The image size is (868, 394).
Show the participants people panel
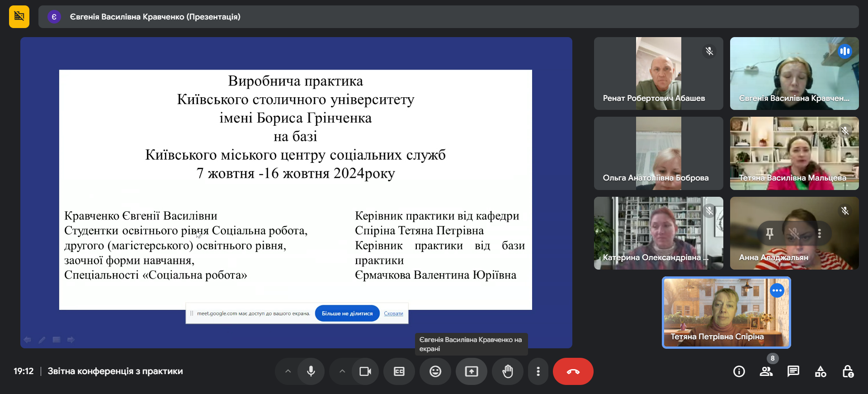(x=766, y=371)
